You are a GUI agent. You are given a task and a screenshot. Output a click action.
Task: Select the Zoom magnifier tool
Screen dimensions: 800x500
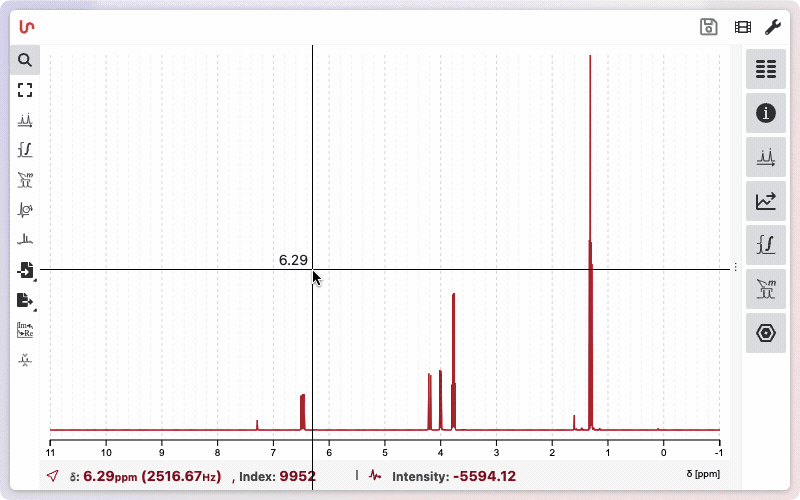(25, 60)
